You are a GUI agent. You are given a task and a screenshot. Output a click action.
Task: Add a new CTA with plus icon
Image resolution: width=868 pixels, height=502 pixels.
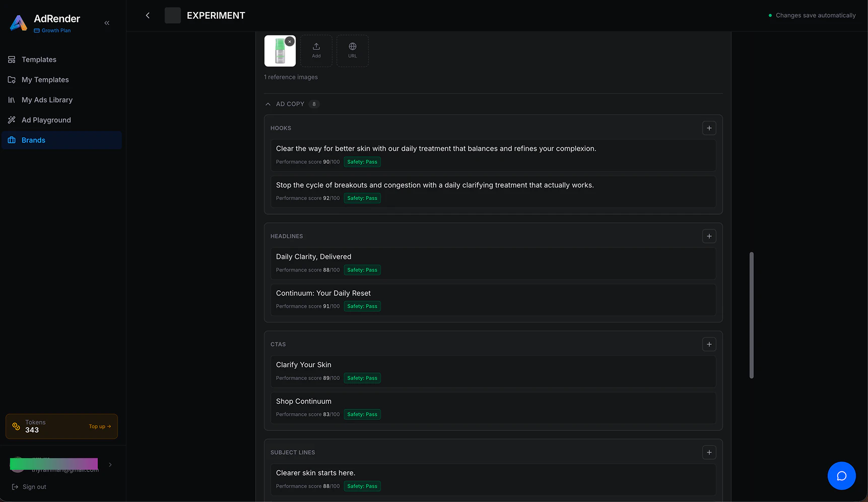(x=709, y=344)
